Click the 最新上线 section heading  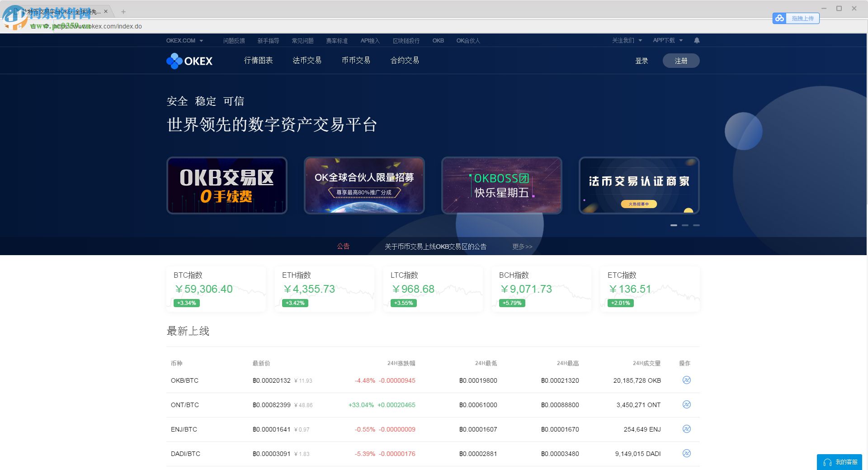(188, 331)
